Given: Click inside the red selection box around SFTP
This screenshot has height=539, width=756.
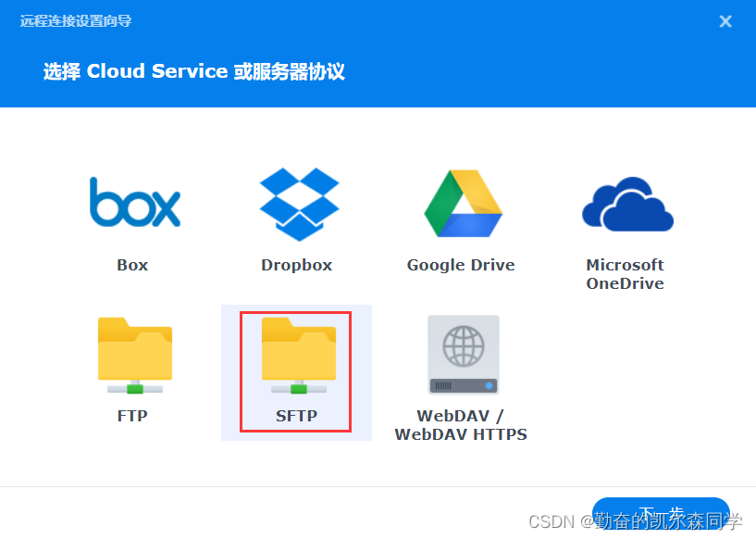Looking at the screenshot, I should coord(296,370).
